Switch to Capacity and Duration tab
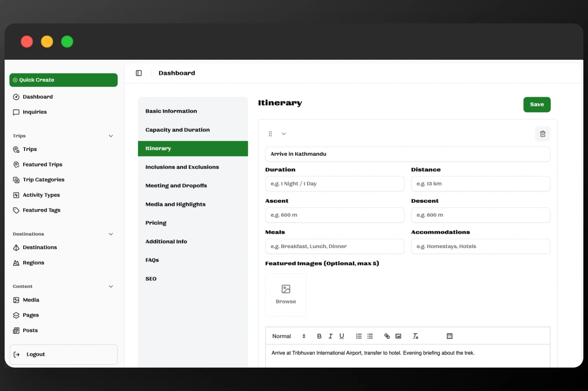This screenshot has height=391, width=588. (x=193, y=130)
